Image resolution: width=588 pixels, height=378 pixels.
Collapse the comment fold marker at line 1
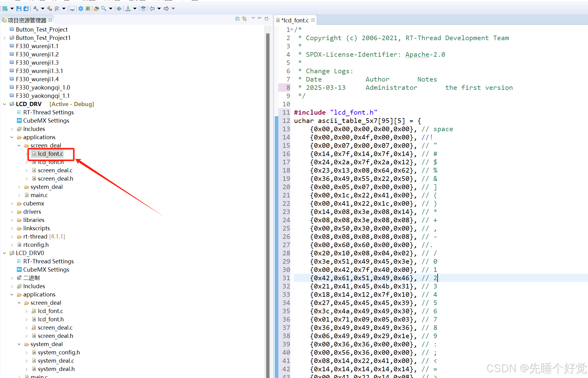tap(292, 29)
